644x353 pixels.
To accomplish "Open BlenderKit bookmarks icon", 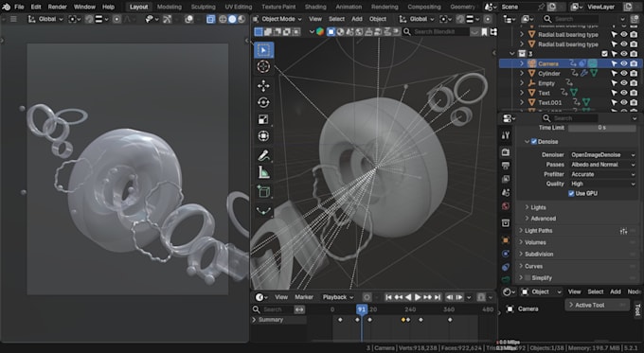I will (484, 31).
